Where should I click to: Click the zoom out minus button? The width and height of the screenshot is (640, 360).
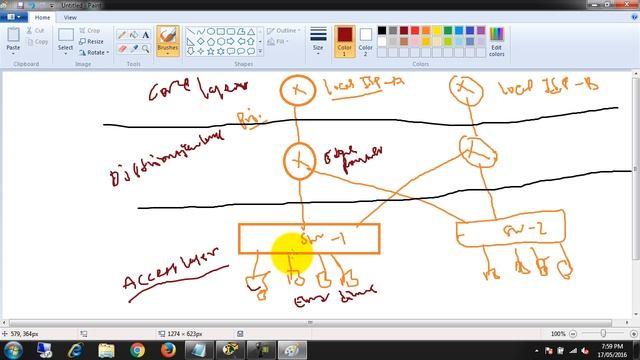pos(573,334)
